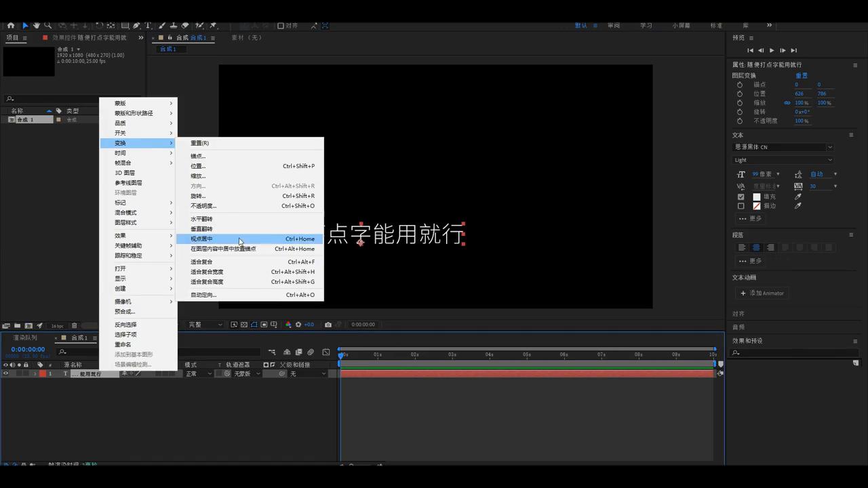Take a snapshot with the camera icon

(328, 324)
